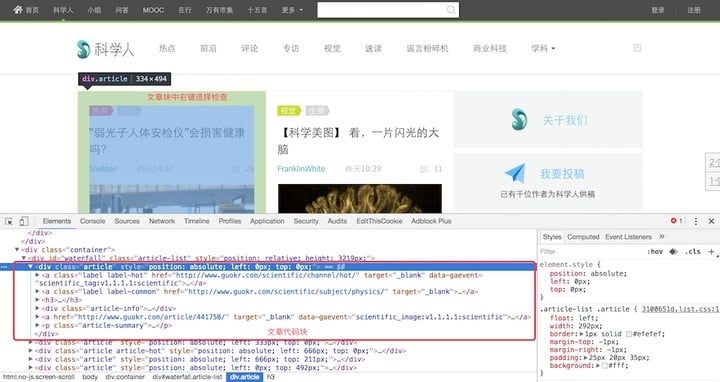
Task: Collapse the div#waterfall article-list node
Action: point(24,258)
